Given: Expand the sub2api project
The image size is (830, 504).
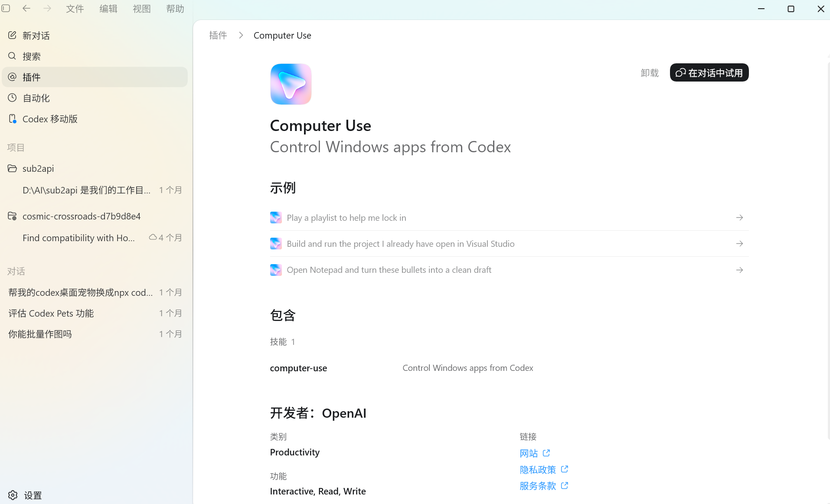Looking at the screenshot, I should pos(95,168).
